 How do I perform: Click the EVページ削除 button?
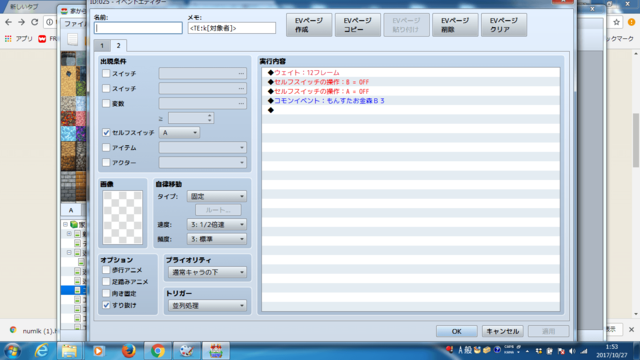coord(455,25)
